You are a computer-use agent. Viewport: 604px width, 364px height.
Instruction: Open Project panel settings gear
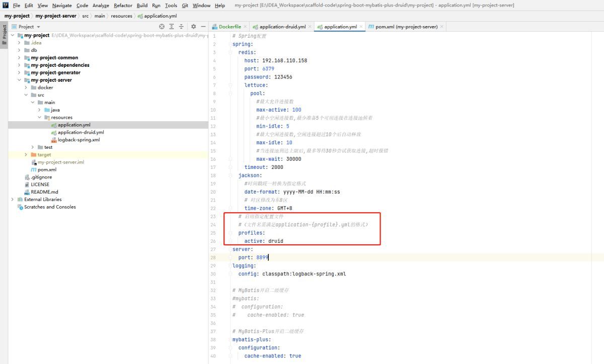click(x=194, y=27)
